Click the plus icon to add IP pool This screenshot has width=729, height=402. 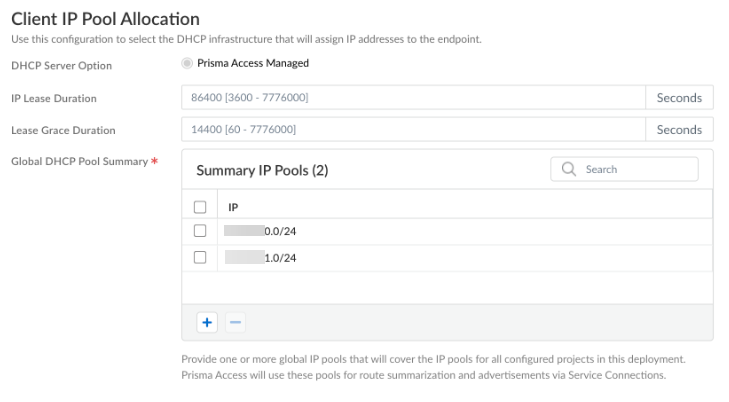(x=207, y=322)
